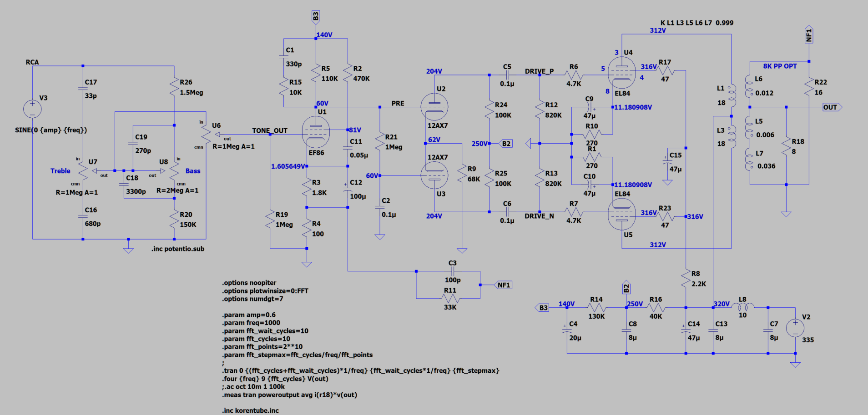
Task: Click the U6 volume potentiometer symbol
Action: pos(206,134)
